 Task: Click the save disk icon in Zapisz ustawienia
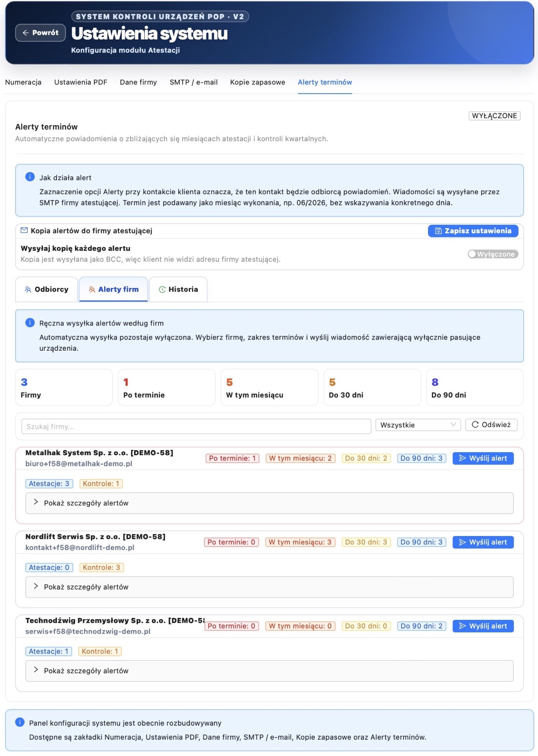tap(438, 231)
